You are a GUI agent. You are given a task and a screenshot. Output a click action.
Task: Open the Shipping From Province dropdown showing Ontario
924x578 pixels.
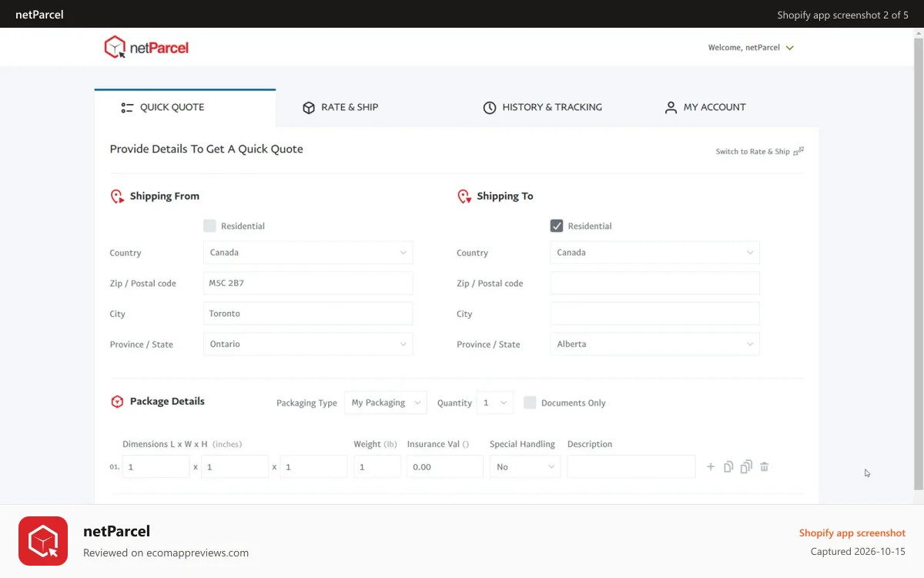pos(308,344)
